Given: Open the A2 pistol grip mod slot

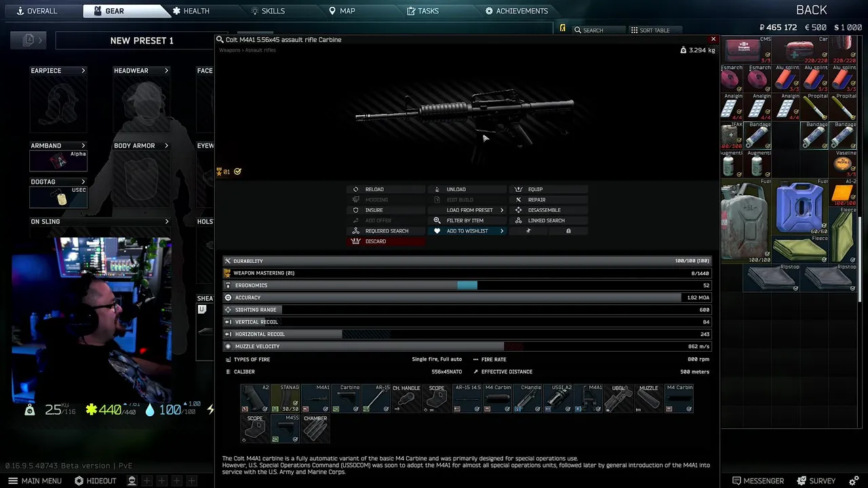Looking at the screenshot, I should click(x=255, y=399).
